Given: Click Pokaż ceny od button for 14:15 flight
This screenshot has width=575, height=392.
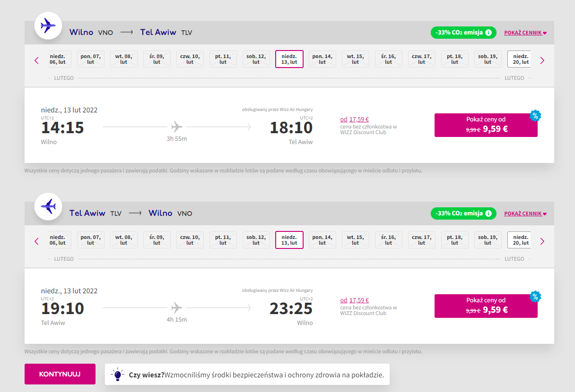Looking at the screenshot, I should coord(486,125).
